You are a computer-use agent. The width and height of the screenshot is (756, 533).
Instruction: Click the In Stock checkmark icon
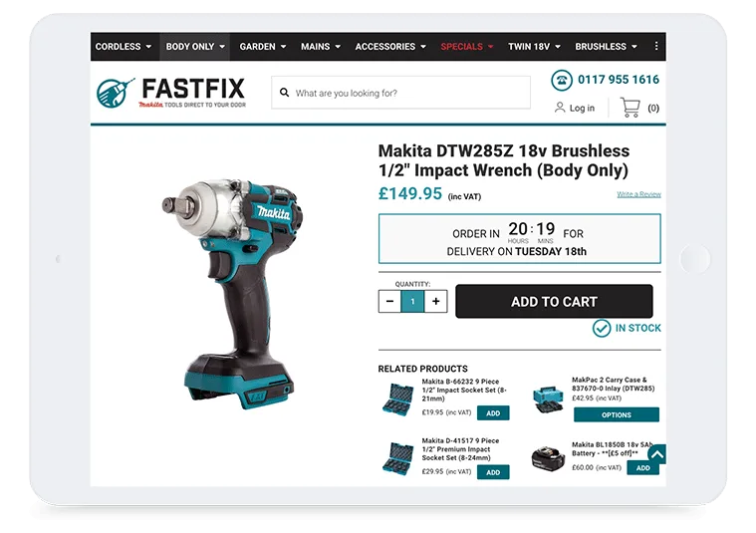coord(602,329)
